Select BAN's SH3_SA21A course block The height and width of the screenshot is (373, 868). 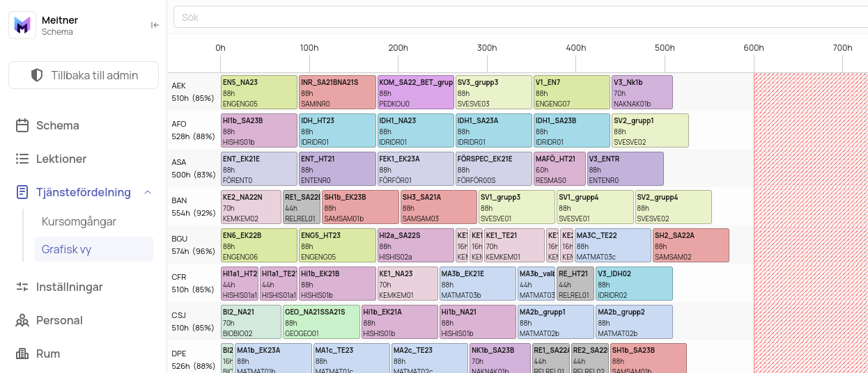coord(439,207)
